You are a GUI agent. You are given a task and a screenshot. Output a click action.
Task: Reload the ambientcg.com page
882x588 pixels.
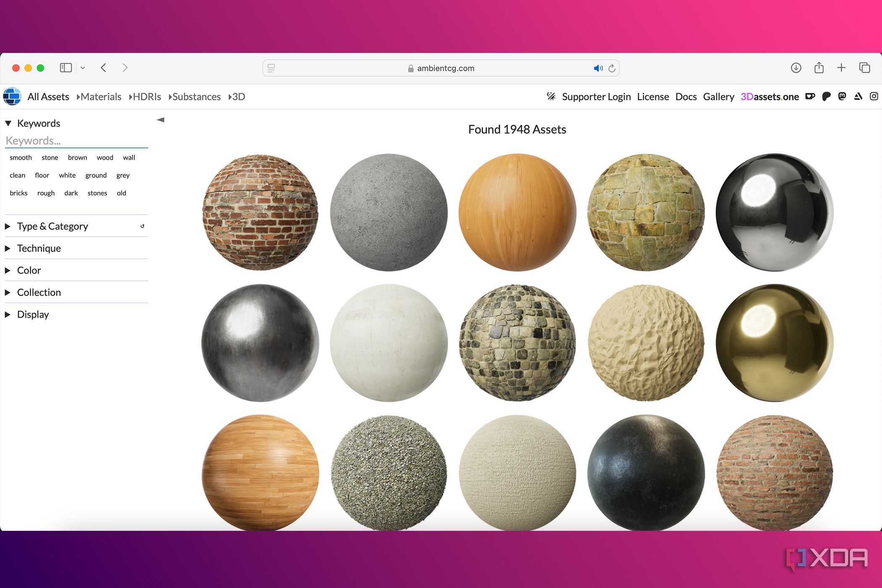[x=612, y=68]
